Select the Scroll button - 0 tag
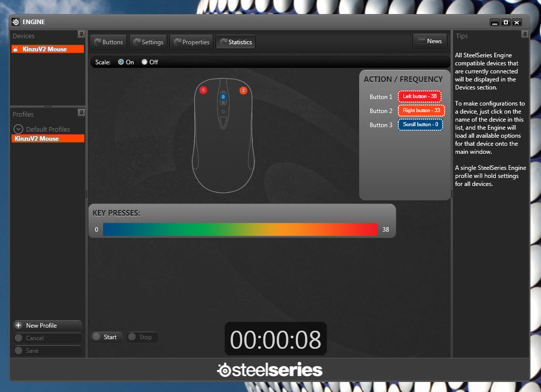The width and height of the screenshot is (541, 392). point(420,125)
